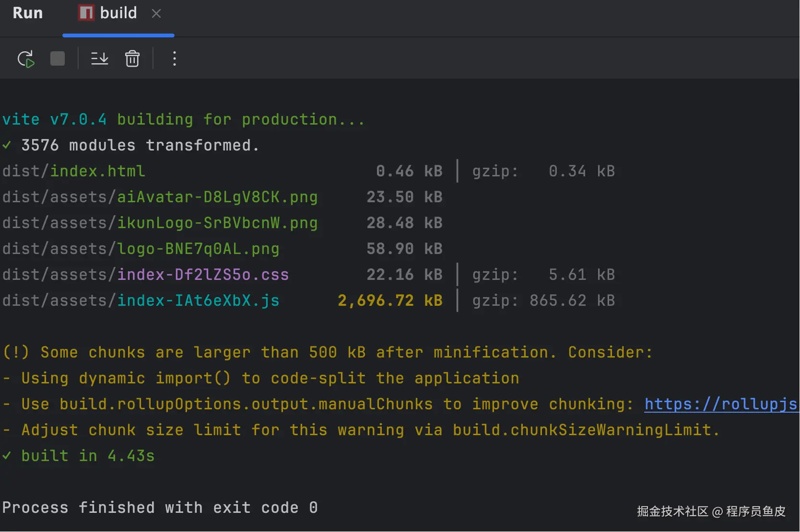
Task: Open the vertical three-dot More menu
Action: tap(175, 59)
